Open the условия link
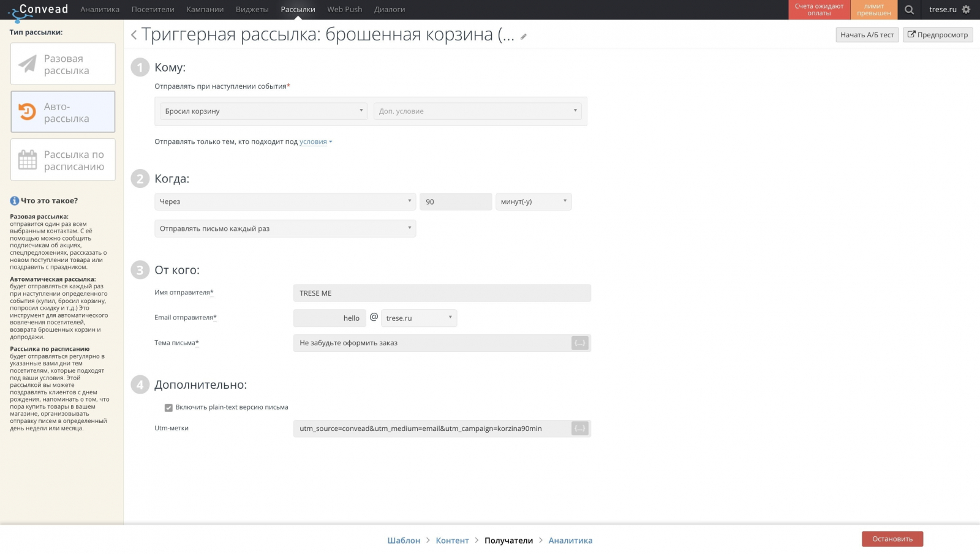 coord(314,142)
